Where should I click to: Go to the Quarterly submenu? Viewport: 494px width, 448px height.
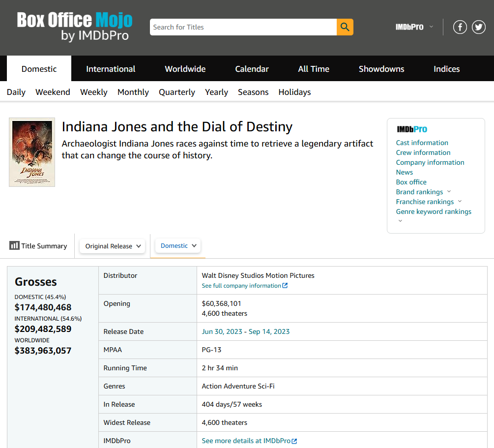pyautogui.click(x=177, y=92)
